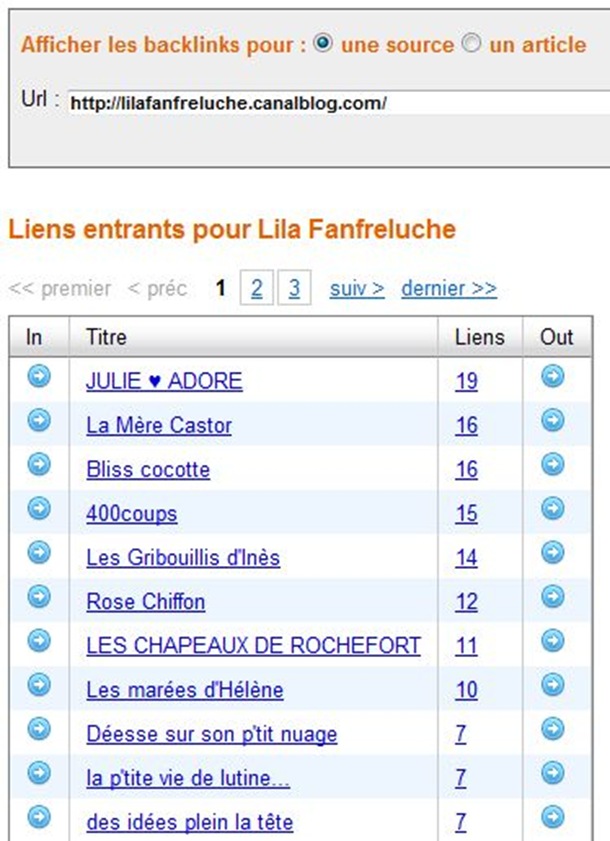Click the 7 links count for lutine row
The width and height of the screenshot is (610, 841).
[x=460, y=778]
